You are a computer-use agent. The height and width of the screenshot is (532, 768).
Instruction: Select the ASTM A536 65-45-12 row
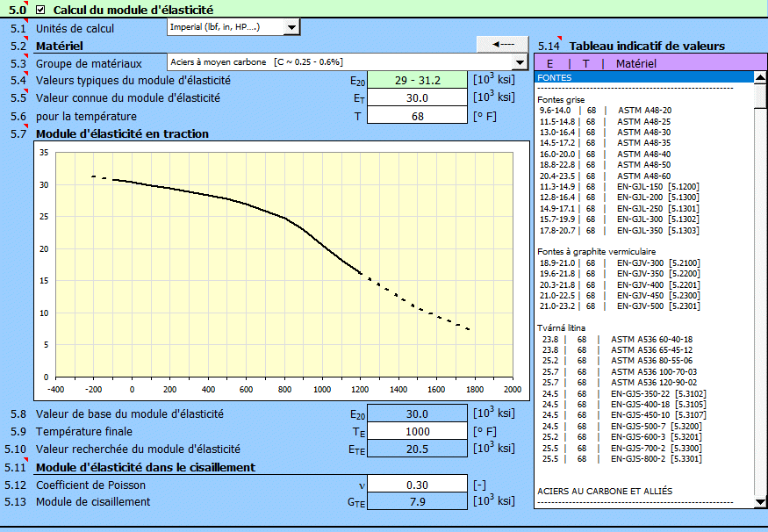click(644, 349)
